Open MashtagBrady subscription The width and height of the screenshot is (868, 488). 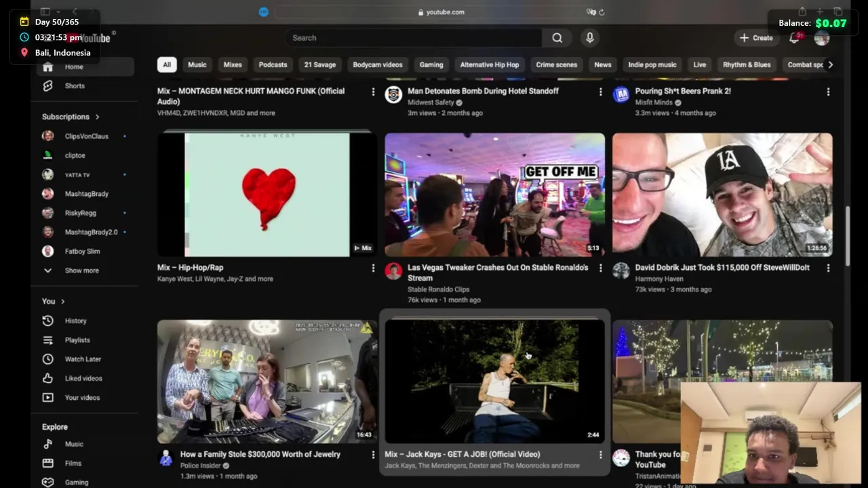(x=85, y=194)
